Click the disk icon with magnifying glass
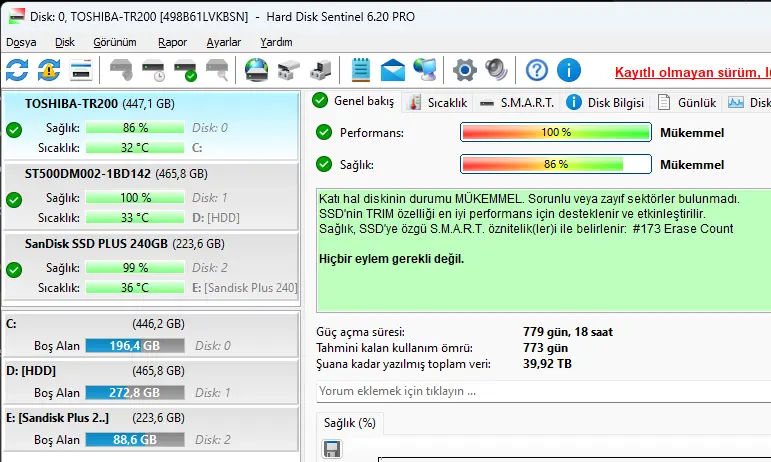Image resolution: width=771 pixels, height=462 pixels. pyautogui.click(x=217, y=70)
